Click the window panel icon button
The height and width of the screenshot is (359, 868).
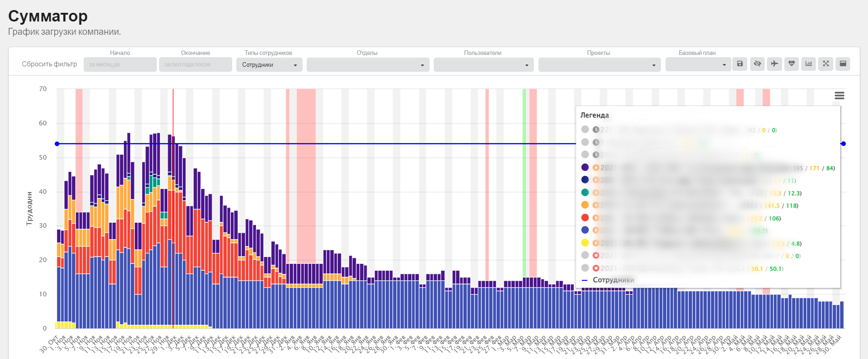(843, 64)
